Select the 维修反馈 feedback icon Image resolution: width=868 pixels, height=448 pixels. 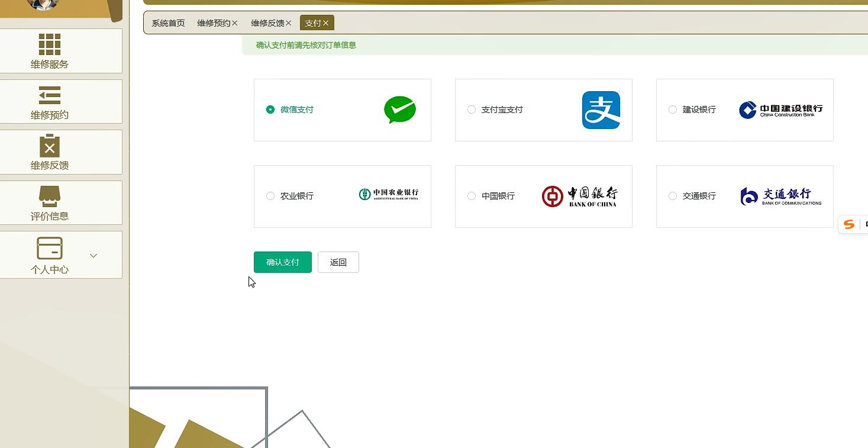(x=50, y=146)
